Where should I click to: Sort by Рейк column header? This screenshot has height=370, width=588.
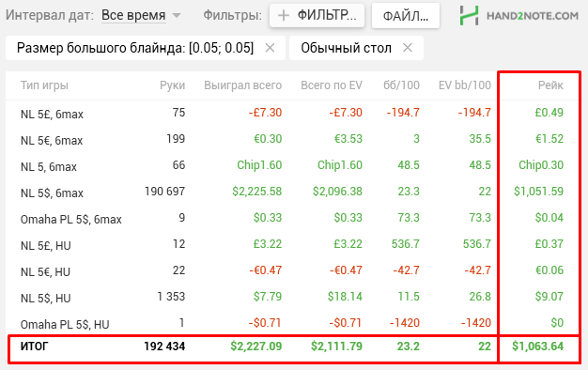click(550, 85)
